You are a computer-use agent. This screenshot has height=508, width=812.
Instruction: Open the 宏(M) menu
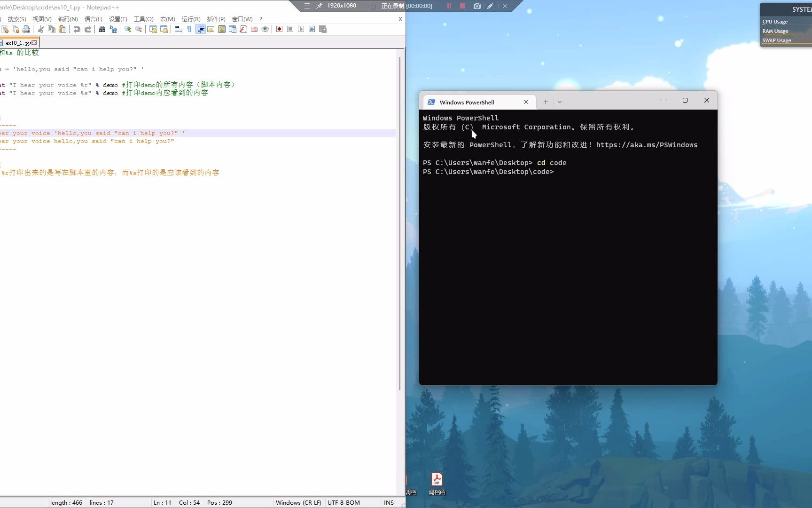click(167, 19)
